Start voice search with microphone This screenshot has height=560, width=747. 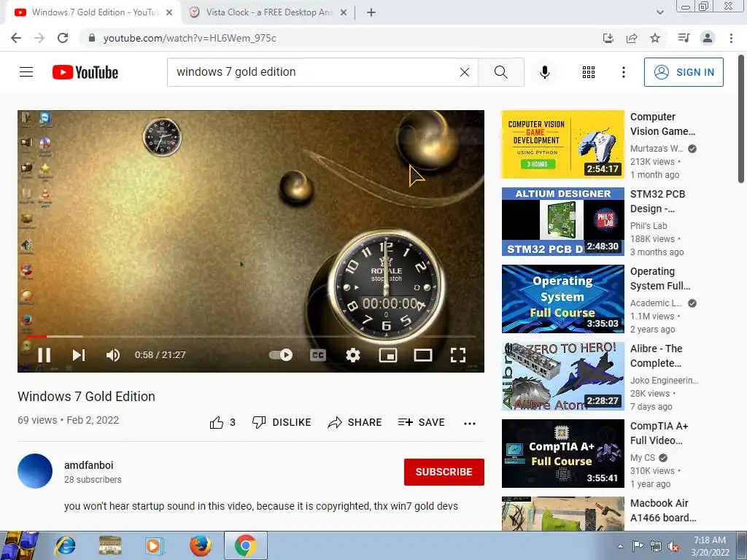(x=544, y=72)
